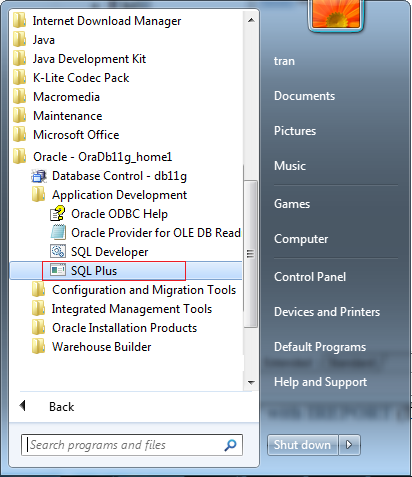Open Control Panel from the right pane
Viewport: 412px width, 477px height.
click(310, 277)
